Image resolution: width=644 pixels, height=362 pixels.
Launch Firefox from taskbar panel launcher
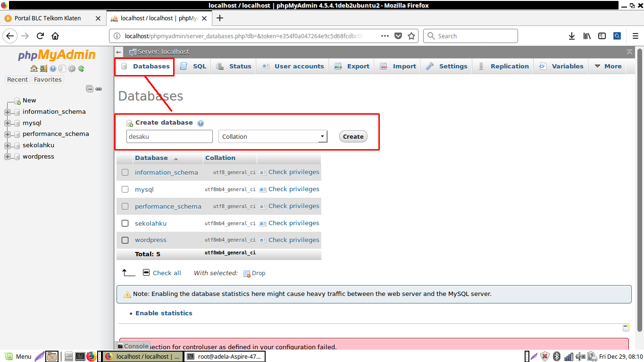tap(91, 356)
